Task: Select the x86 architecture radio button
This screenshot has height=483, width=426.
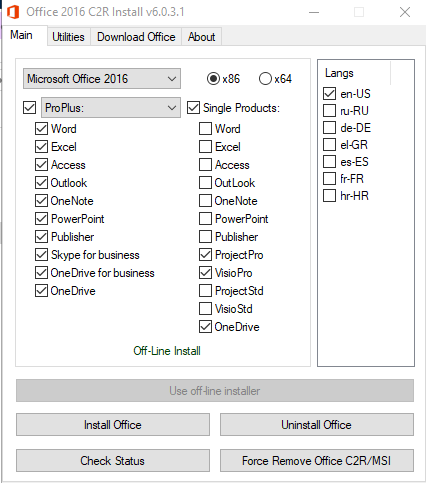Action: (x=213, y=79)
